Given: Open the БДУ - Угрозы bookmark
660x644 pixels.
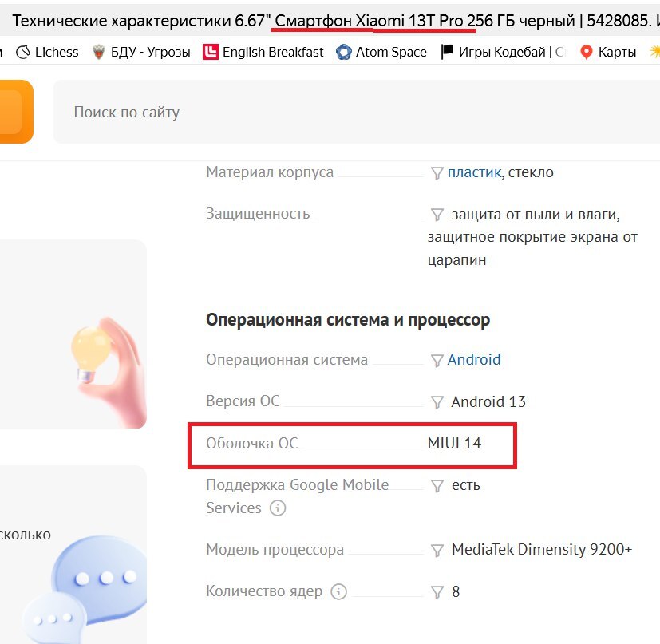Looking at the screenshot, I should pyautogui.click(x=141, y=52).
